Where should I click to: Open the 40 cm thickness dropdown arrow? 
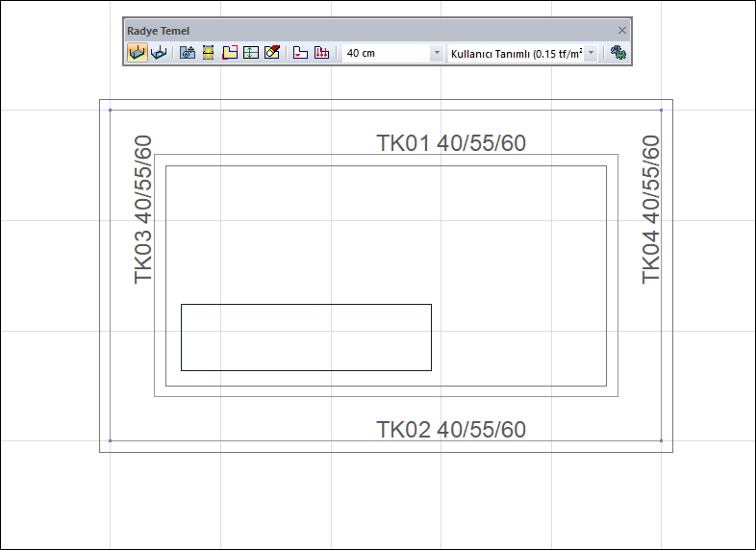tap(437, 53)
